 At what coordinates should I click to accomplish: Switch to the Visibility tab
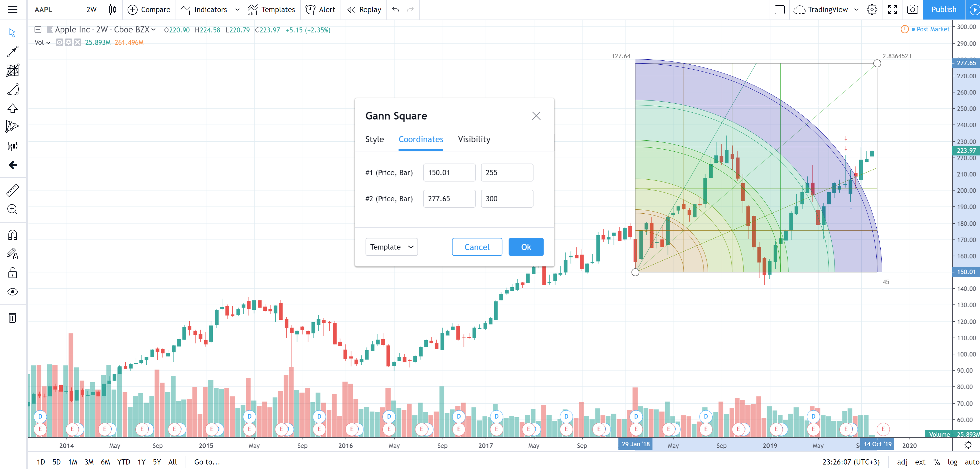click(474, 139)
